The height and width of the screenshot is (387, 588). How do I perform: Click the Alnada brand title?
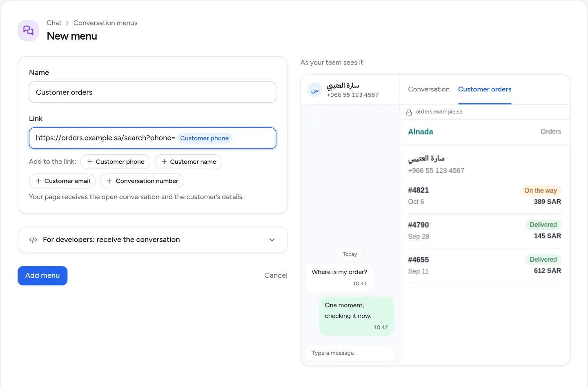point(421,131)
